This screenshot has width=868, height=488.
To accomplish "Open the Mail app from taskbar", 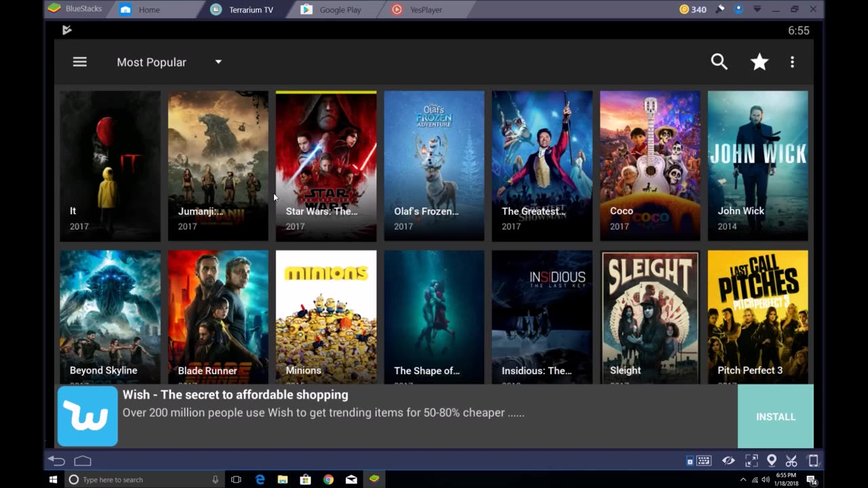I will [x=351, y=479].
